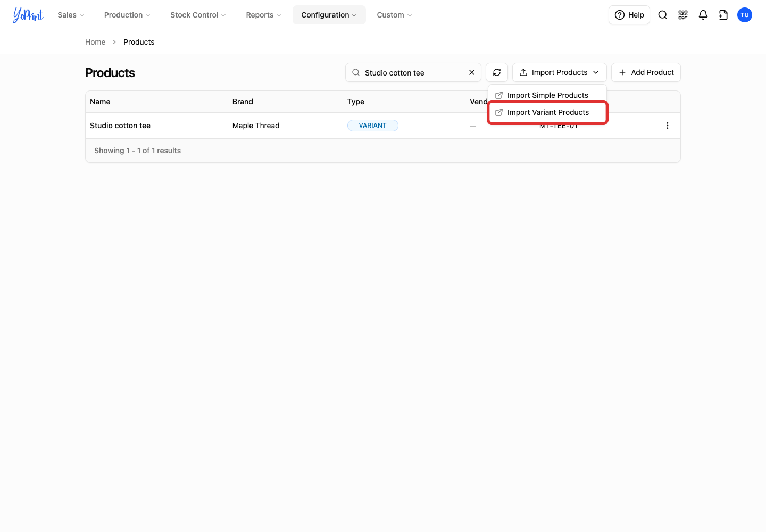Viewport: 766px width, 532px height.
Task: Open the YoPrint logo home link
Action: coord(28,15)
